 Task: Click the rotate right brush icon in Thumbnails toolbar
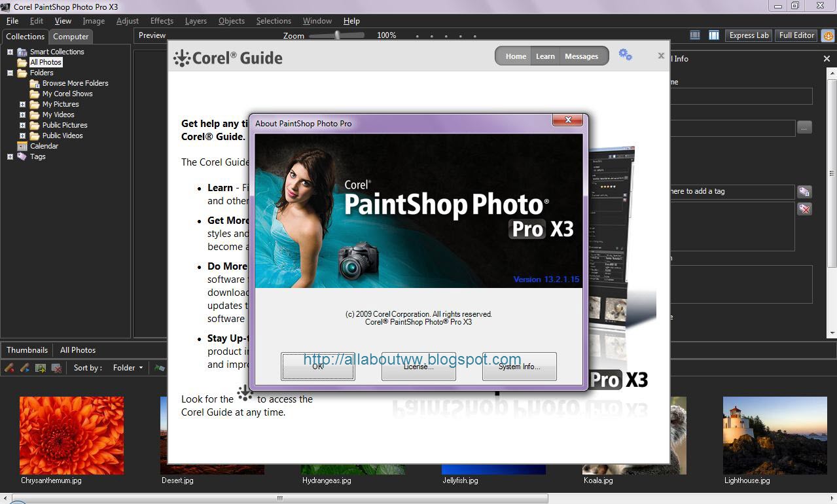[x=25, y=368]
